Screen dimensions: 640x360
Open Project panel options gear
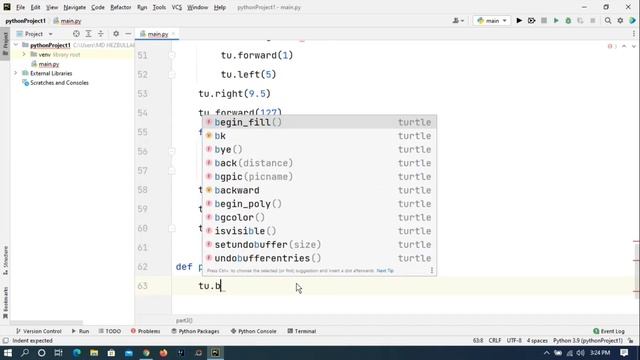[116, 34]
